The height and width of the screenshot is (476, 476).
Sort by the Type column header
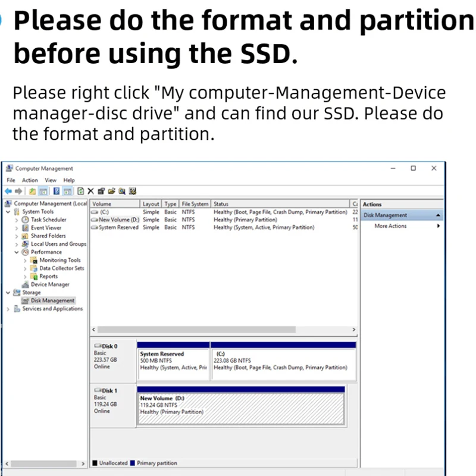point(170,203)
